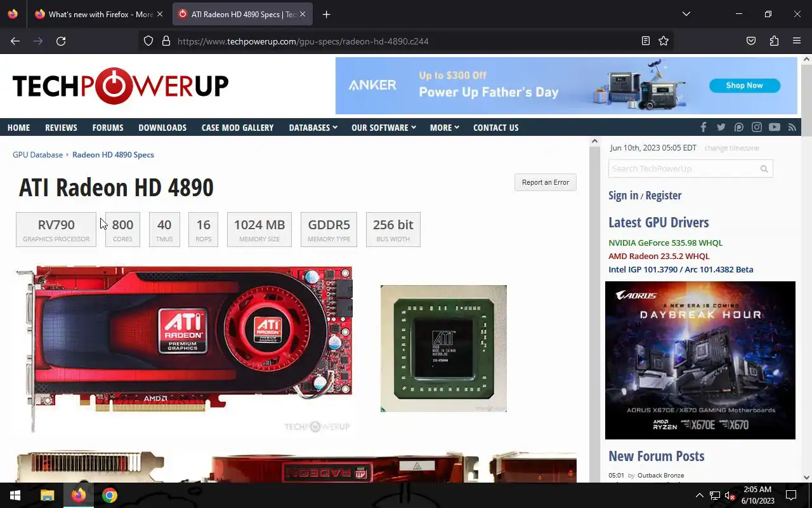Click the RV790 graphics processor box
Image resolution: width=812 pixels, height=508 pixels.
point(56,229)
